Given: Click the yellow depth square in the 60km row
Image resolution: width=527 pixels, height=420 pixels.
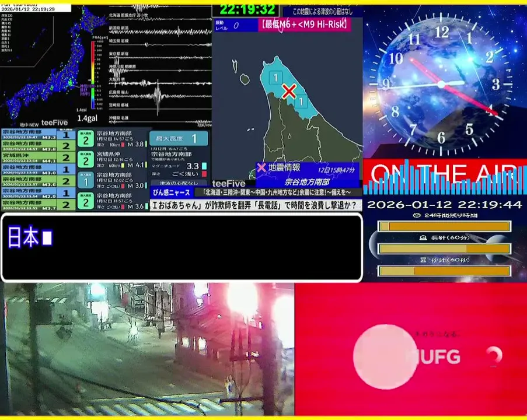Looking at the screenshot, I should point(123,165).
